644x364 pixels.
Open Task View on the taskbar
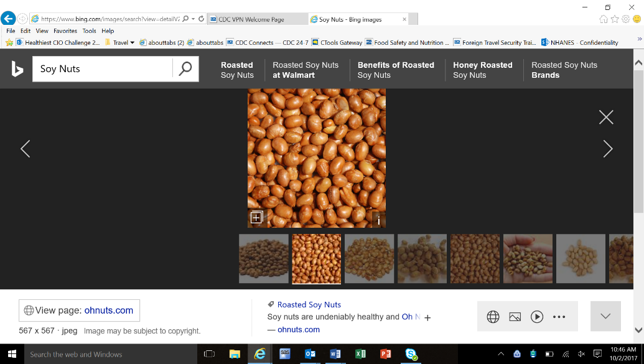point(210,354)
